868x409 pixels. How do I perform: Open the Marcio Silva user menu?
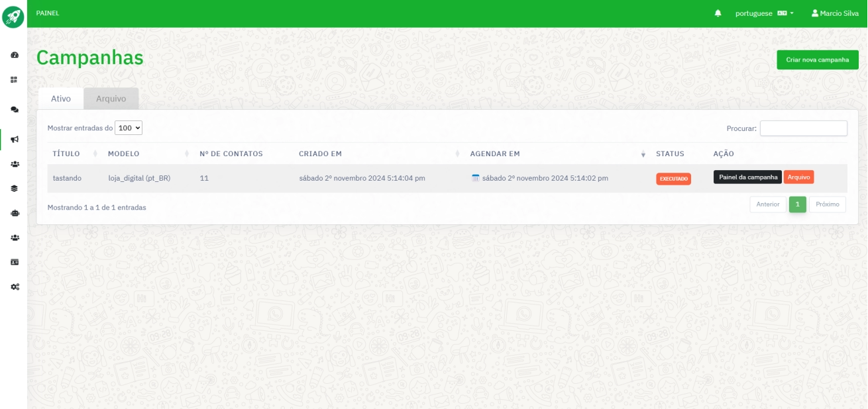click(835, 13)
